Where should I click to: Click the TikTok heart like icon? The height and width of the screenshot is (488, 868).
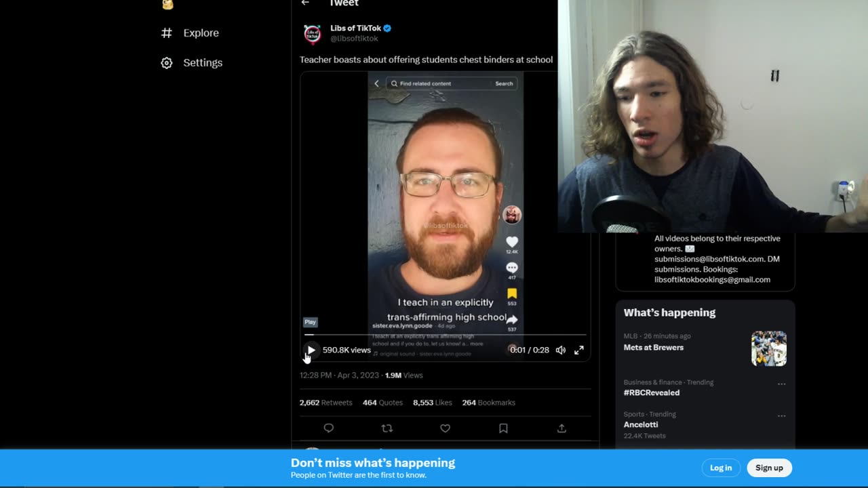(512, 242)
